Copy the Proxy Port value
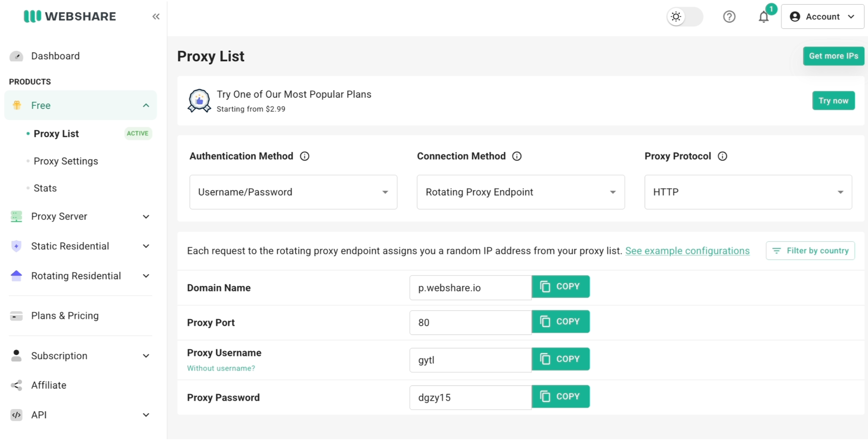868x447 pixels. (x=561, y=321)
